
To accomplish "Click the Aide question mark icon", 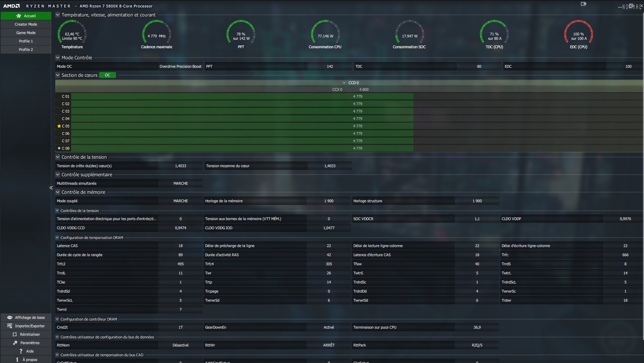I will [21, 351].
